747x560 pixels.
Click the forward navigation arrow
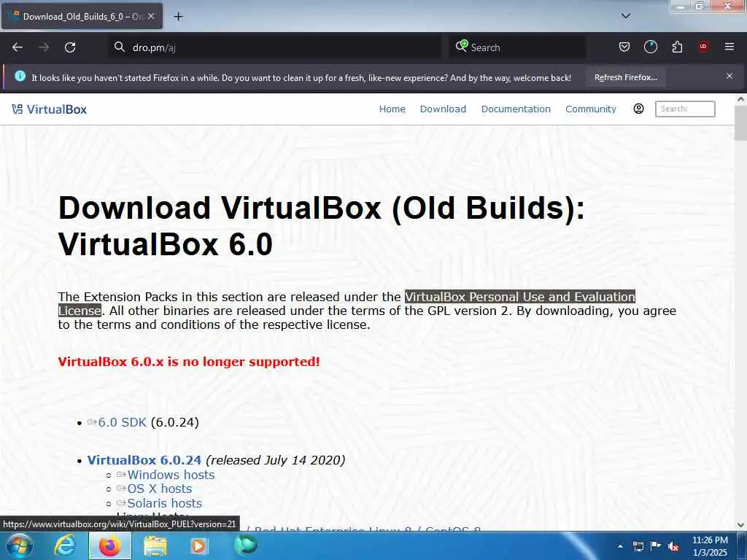point(44,47)
